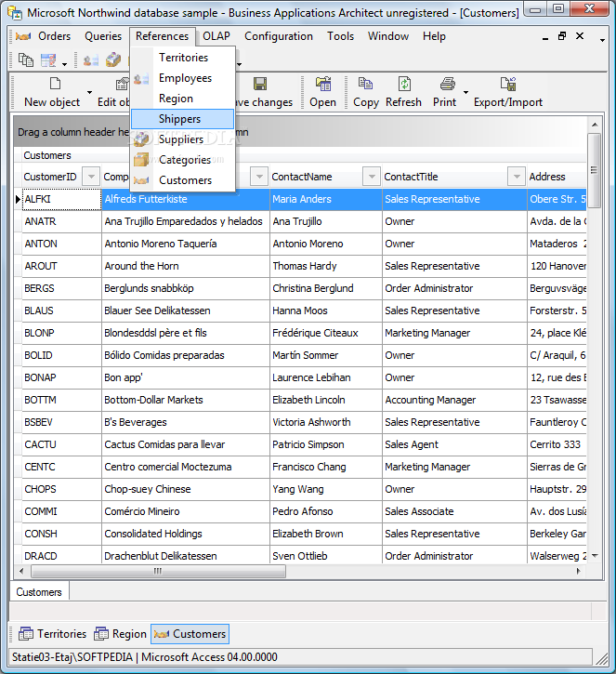Click the Orders menu icon
616x674 pixels.
[23, 36]
